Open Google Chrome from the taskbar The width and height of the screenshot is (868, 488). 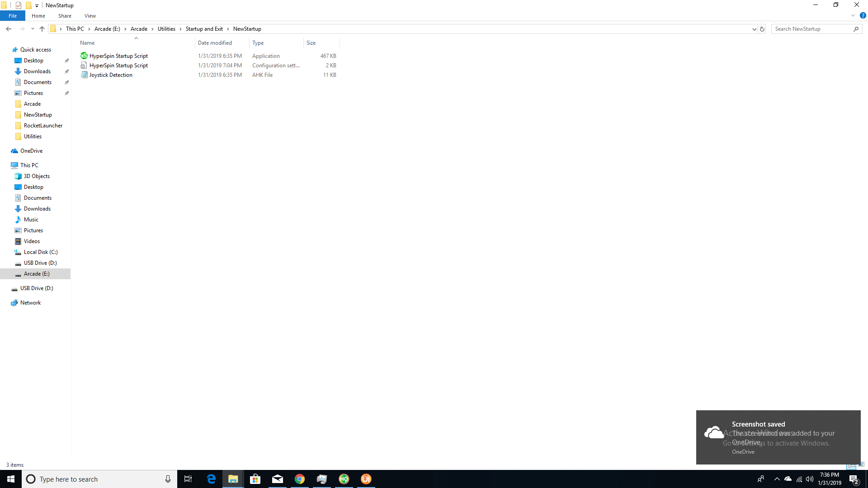point(300,479)
